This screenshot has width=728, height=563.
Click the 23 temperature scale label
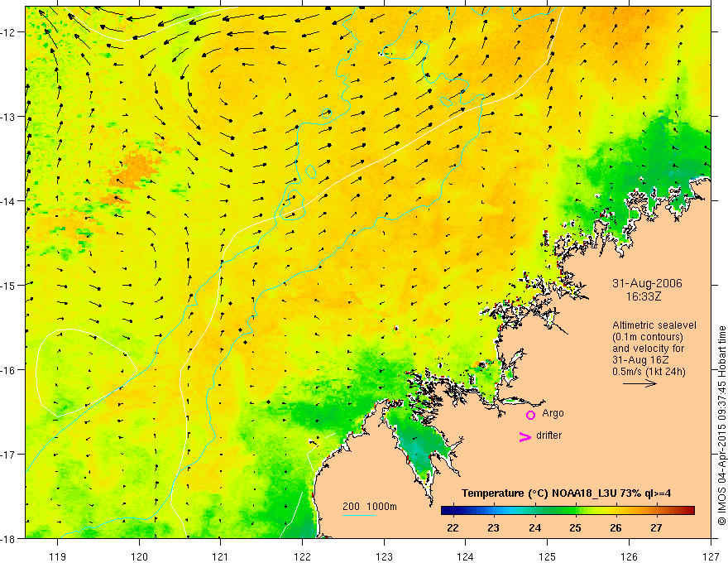pos(493,527)
